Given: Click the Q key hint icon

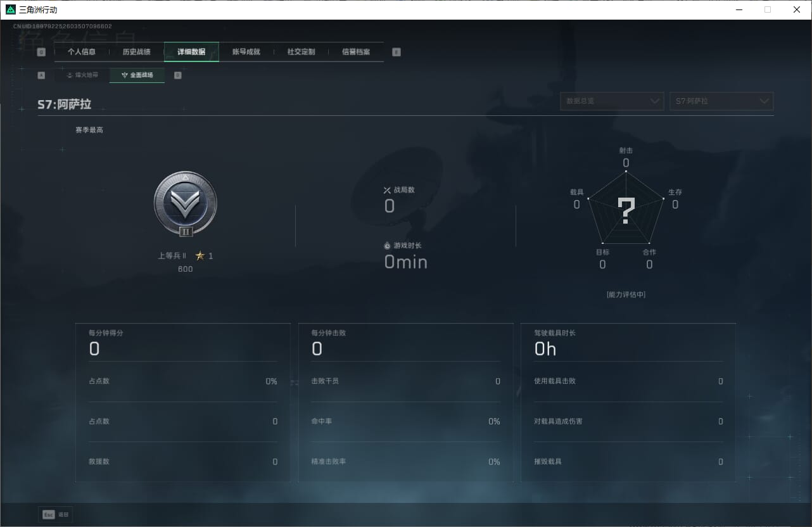Looking at the screenshot, I should [41, 52].
